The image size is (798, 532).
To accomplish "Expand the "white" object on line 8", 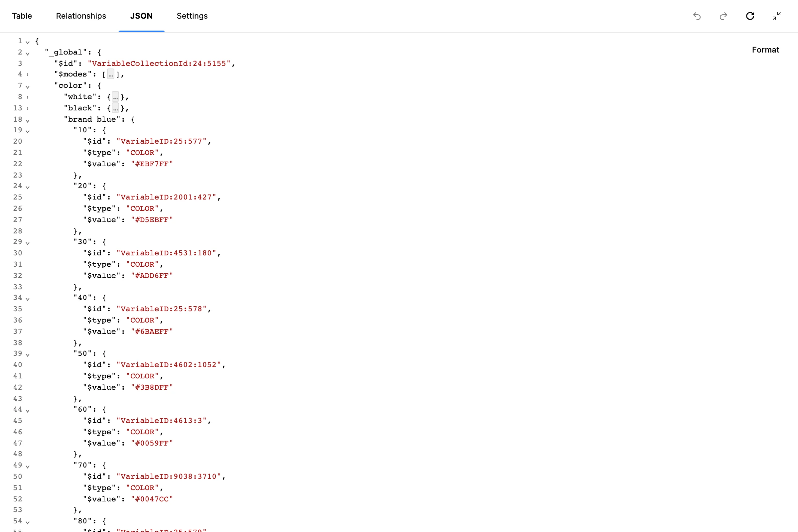I will pos(28,97).
